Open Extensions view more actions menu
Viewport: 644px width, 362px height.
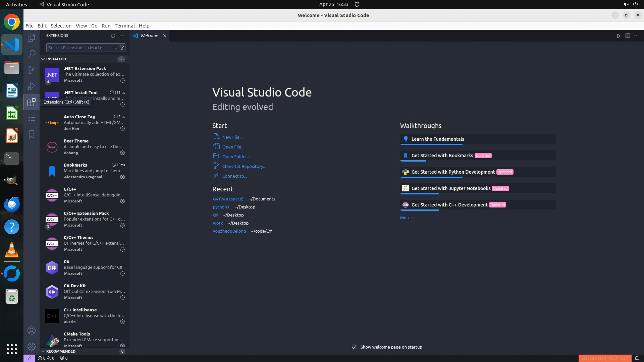(x=122, y=36)
